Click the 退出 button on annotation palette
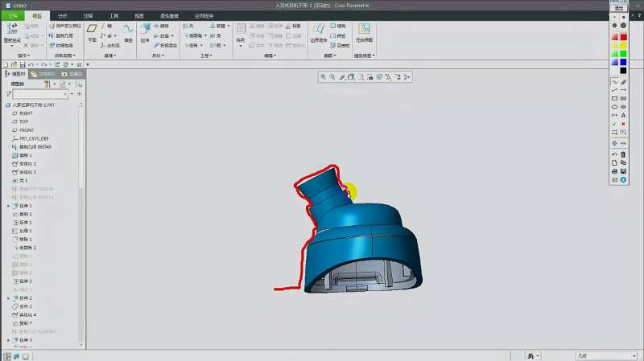Screen dimensions: 644x361 [619, 7]
